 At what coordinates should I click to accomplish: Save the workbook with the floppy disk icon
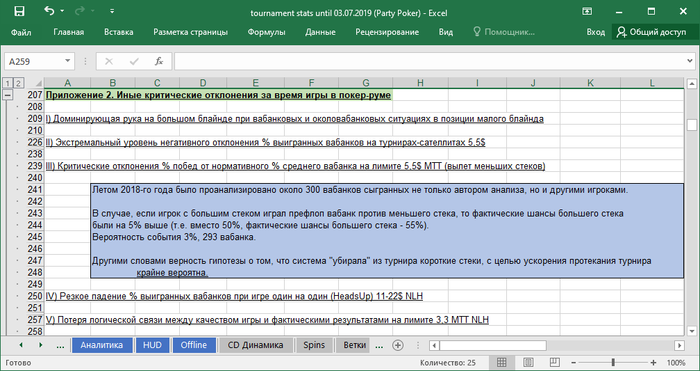[x=19, y=12]
